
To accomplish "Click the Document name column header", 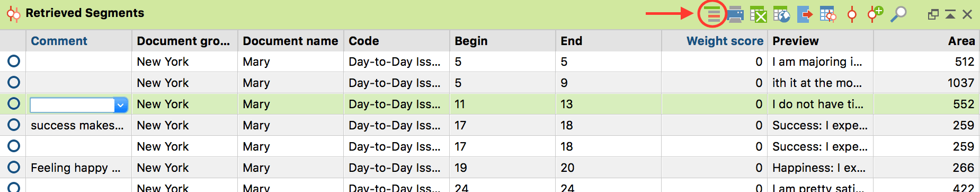I will 290,41.
